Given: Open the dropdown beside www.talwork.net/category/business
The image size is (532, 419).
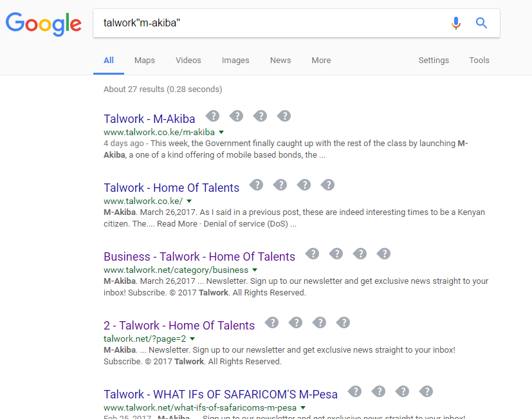Looking at the screenshot, I should (x=255, y=270).
